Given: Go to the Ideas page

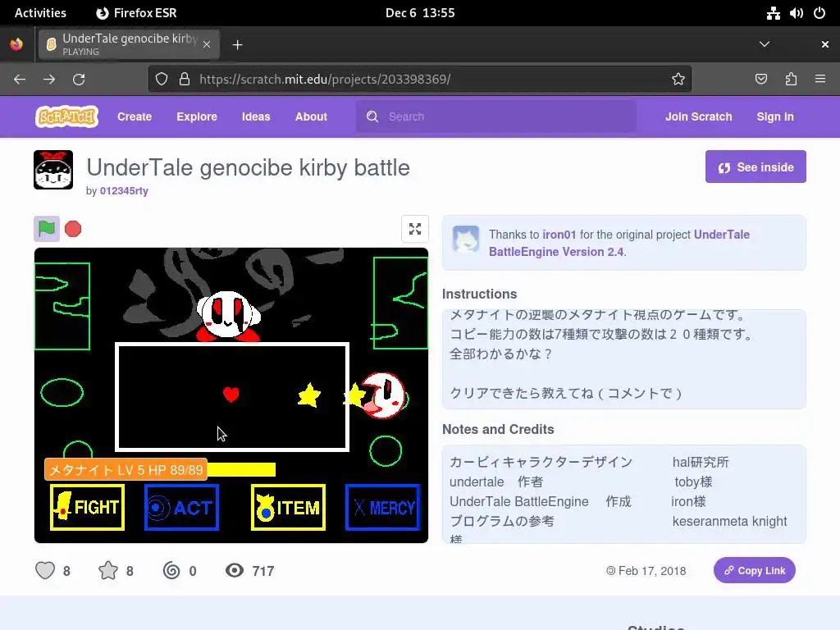Looking at the screenshot, I should click(x=256, y=116).
